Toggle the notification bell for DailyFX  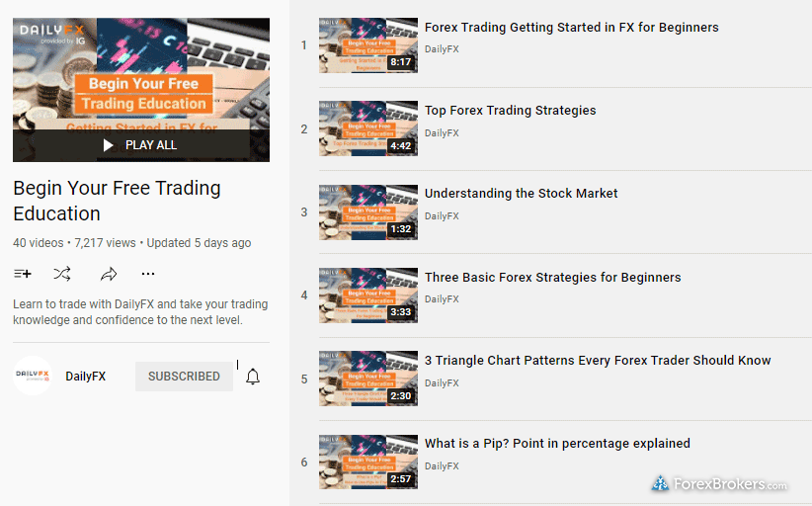click(x=253, y=377)
